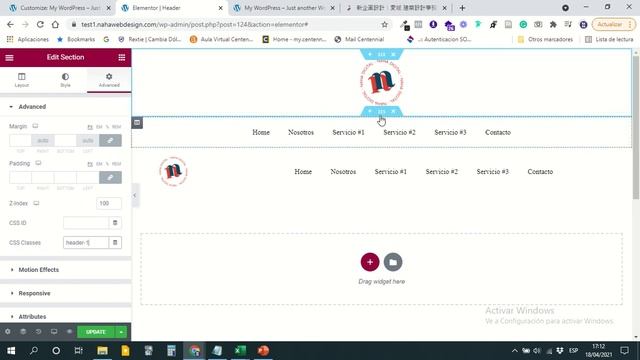The image size is (640, 360).
Task: Click the column handle of menu section
Action: [137, 122]
